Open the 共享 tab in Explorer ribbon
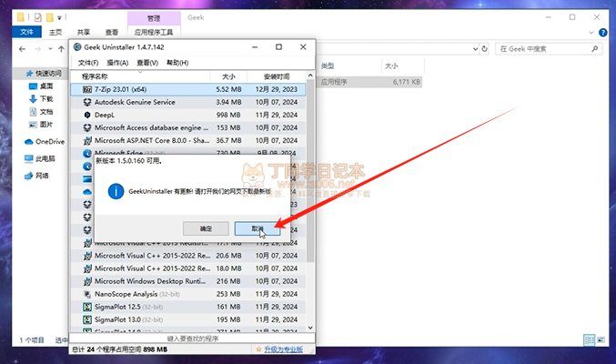The height and width of the screenshot is (364, 616). tap(84, 32)
